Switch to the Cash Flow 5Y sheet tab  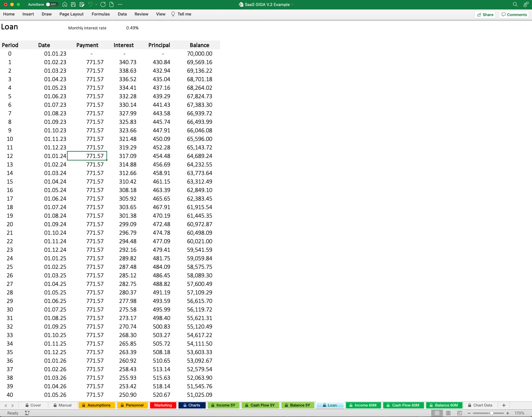260,405
